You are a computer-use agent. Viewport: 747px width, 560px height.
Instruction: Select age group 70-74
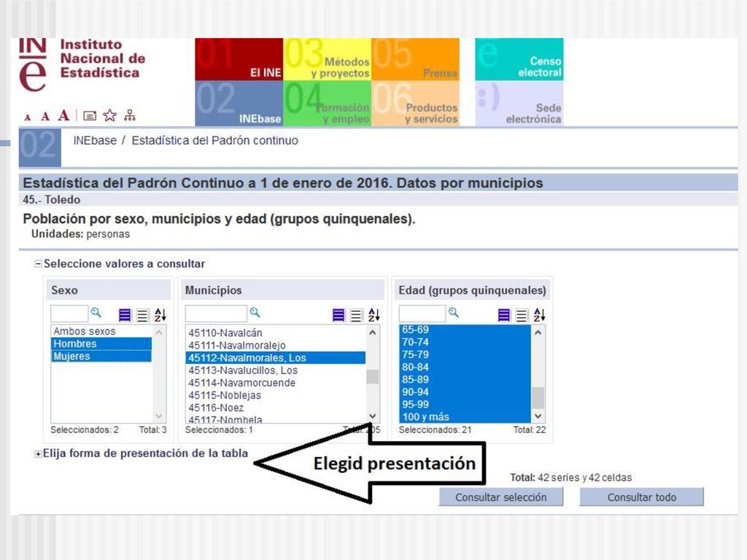click(x=465, y=342)
